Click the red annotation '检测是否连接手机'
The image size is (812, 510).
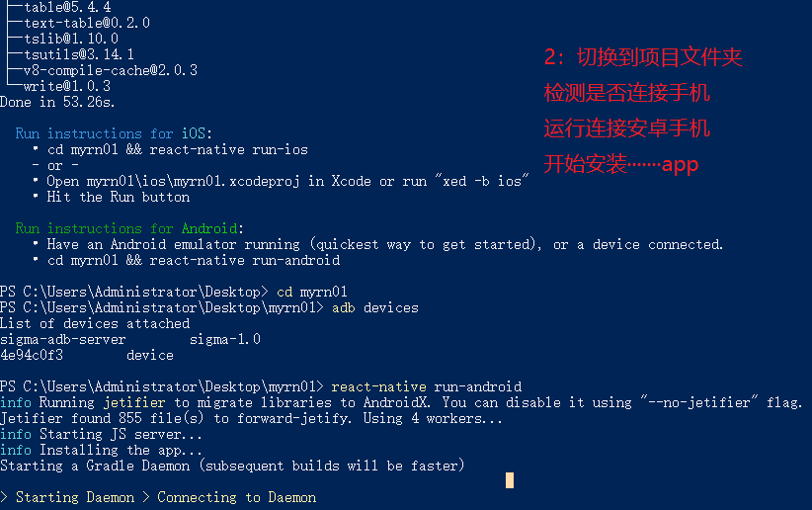[x=626, y=93]
